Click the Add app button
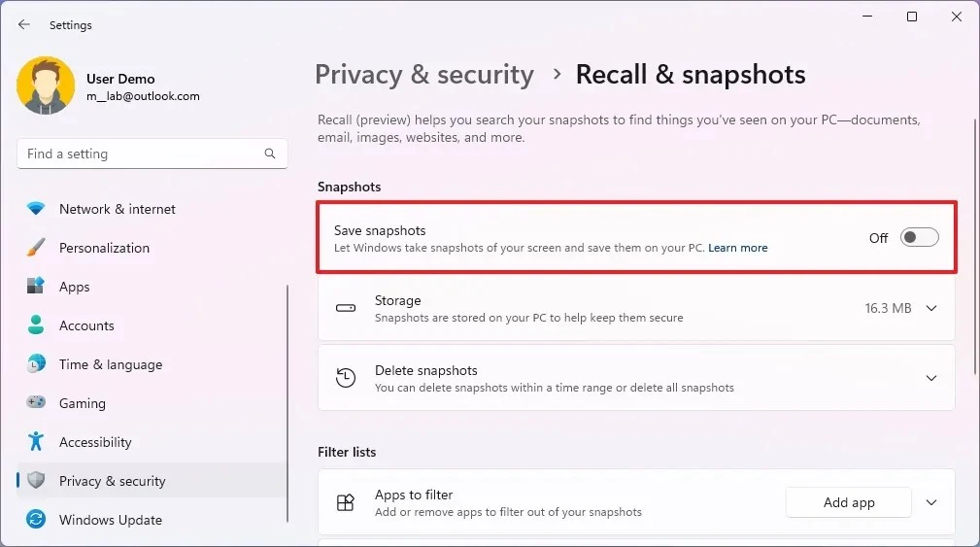 [x=848, y=502]
